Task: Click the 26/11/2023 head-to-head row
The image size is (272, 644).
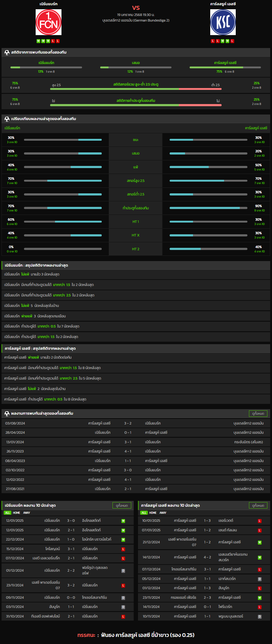Action: click(x=136, y=452)
